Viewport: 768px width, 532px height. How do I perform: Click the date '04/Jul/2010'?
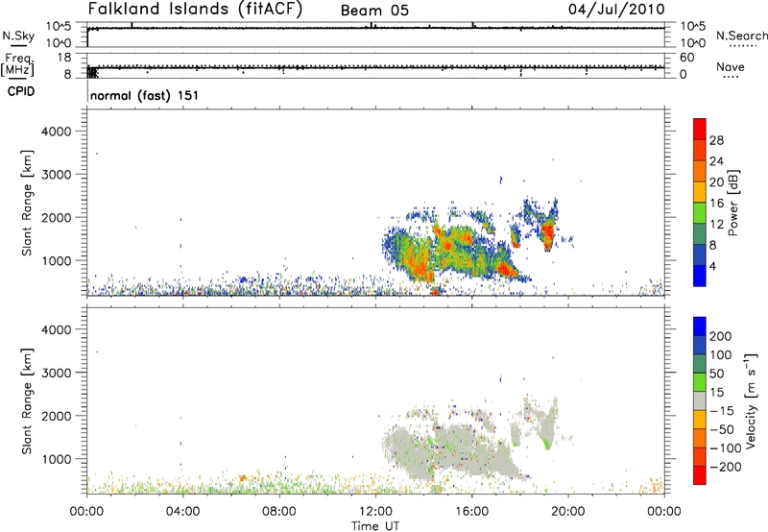click(x=616, y=10)
